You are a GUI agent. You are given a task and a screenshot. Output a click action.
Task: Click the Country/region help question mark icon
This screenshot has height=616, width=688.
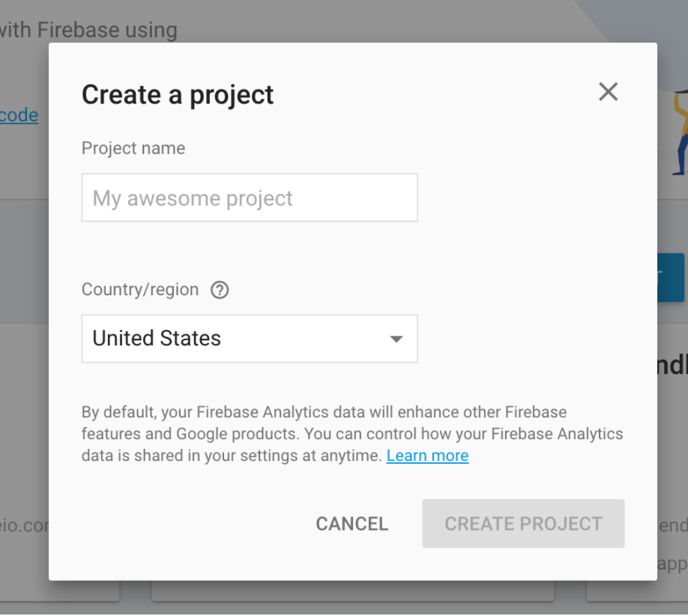click(220, 290)
